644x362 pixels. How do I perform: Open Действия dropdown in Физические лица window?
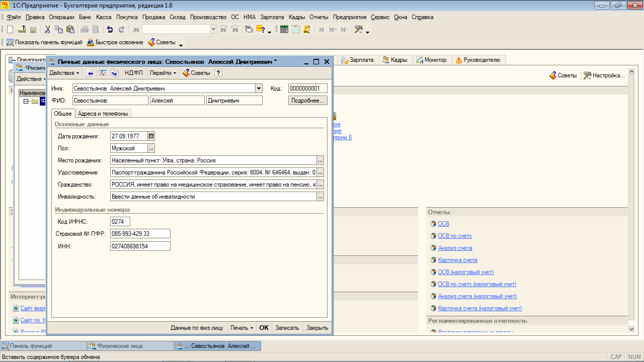(31, 79)
